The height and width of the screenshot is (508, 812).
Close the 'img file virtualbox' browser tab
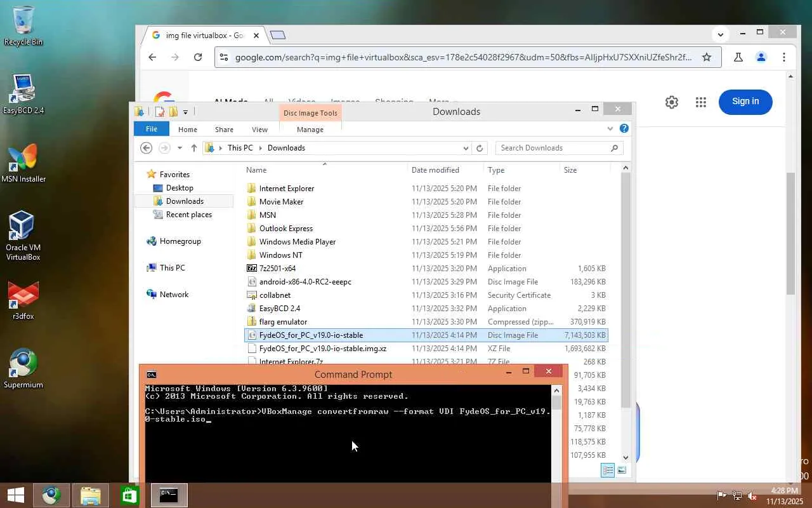coord(256,36)
